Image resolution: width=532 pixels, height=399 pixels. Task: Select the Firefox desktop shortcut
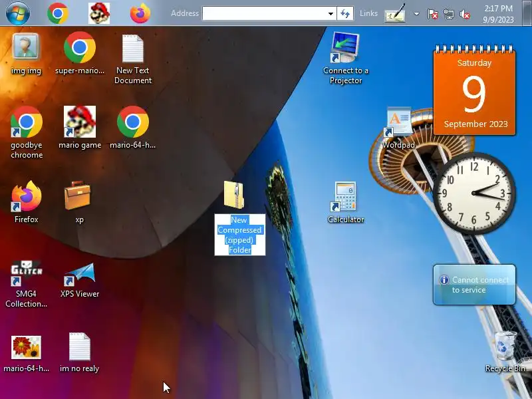[27, 202]
